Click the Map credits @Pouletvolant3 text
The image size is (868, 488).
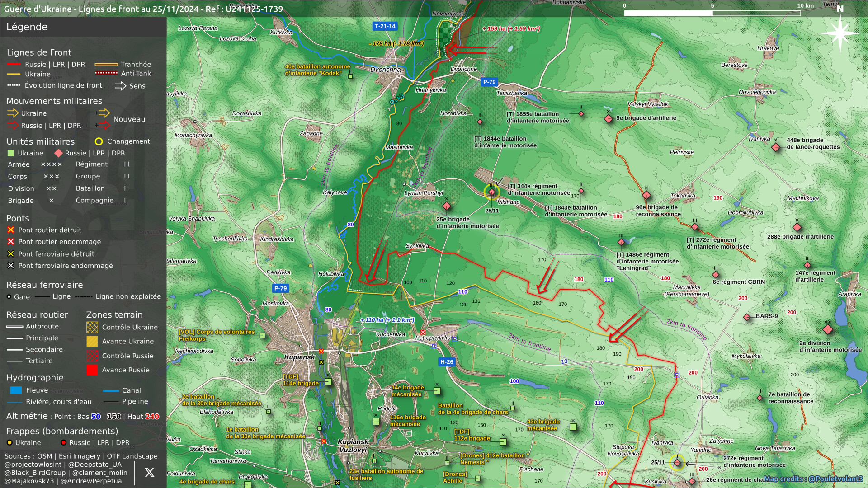coord(813,479)
